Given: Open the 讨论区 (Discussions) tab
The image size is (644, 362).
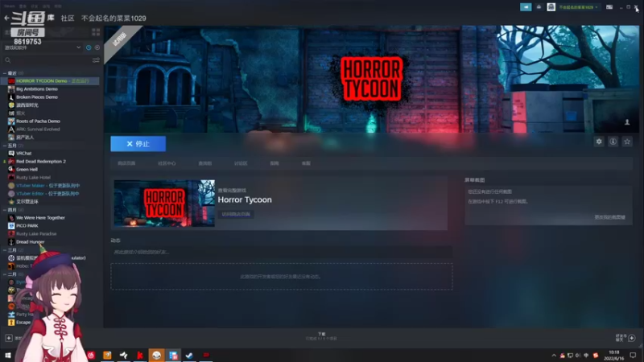Looking at the screenshot, I should coord(241,163).
